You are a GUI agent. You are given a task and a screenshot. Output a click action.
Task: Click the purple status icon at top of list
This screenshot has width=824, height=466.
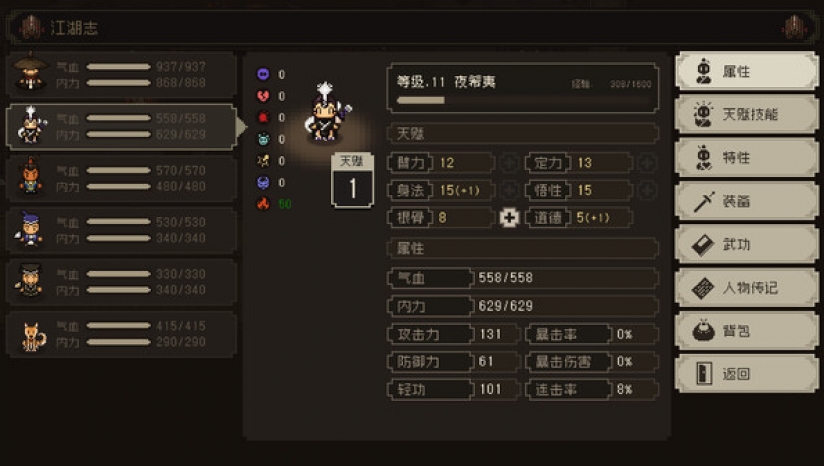tap(263, 74)
